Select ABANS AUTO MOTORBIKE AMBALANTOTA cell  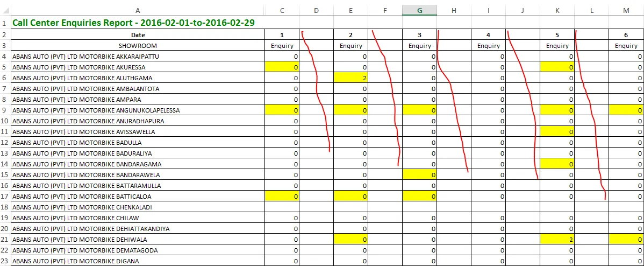coord(138,88)
